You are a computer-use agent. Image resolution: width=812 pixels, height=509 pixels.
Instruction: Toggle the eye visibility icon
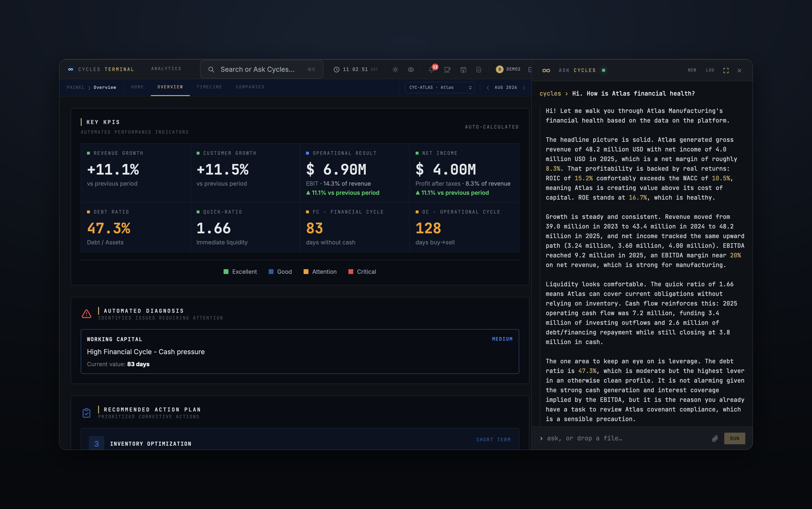click(411, 69)
